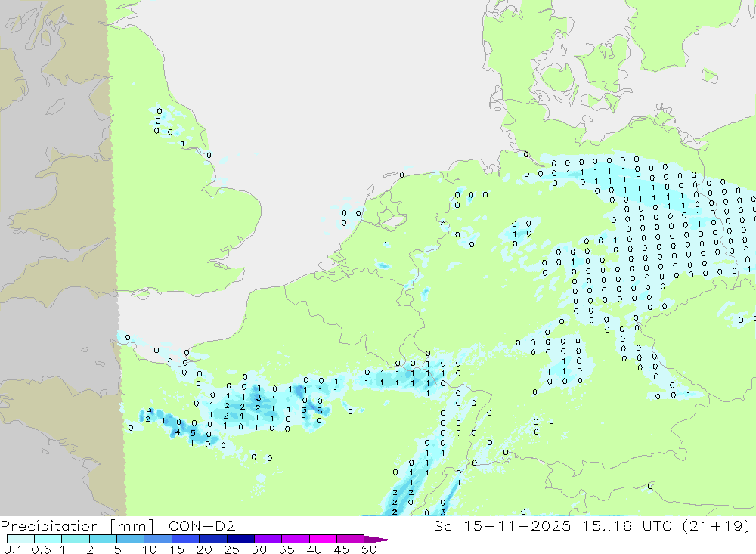Image resolution: width=756 pixels, height=554 pixels.
Task: Click the legend label '30'
Action: click(259, 549)
